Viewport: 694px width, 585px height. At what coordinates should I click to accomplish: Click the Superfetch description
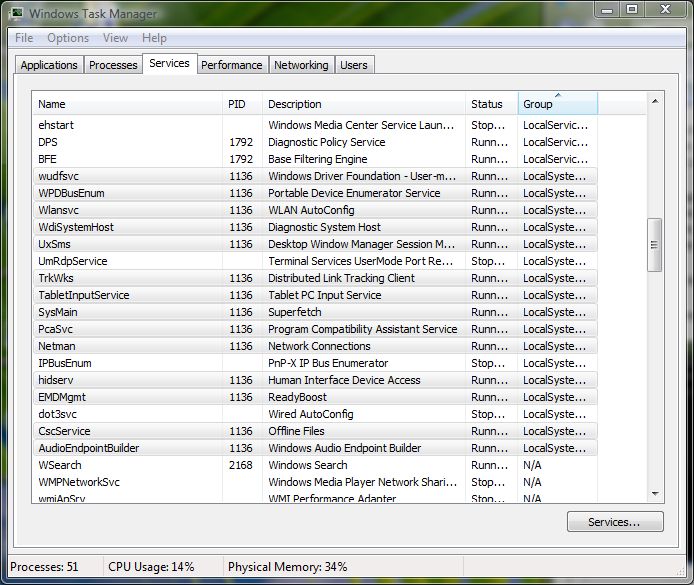(x=295, y=312)
